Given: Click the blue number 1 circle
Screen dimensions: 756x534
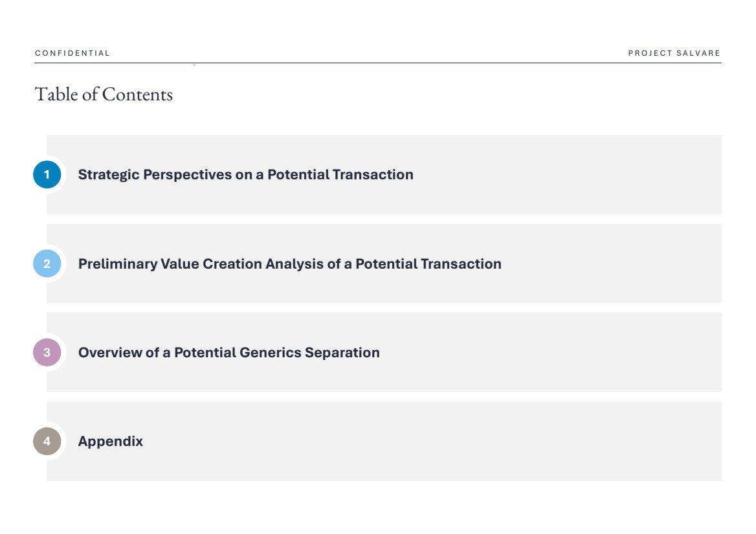Looking at the screenshot, I should (47, 175).
